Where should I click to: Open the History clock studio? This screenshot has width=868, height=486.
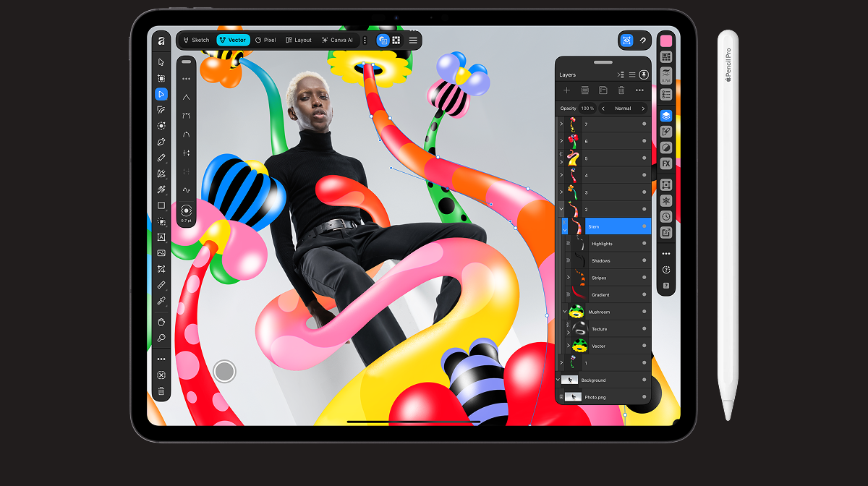[x=666, y=217]
